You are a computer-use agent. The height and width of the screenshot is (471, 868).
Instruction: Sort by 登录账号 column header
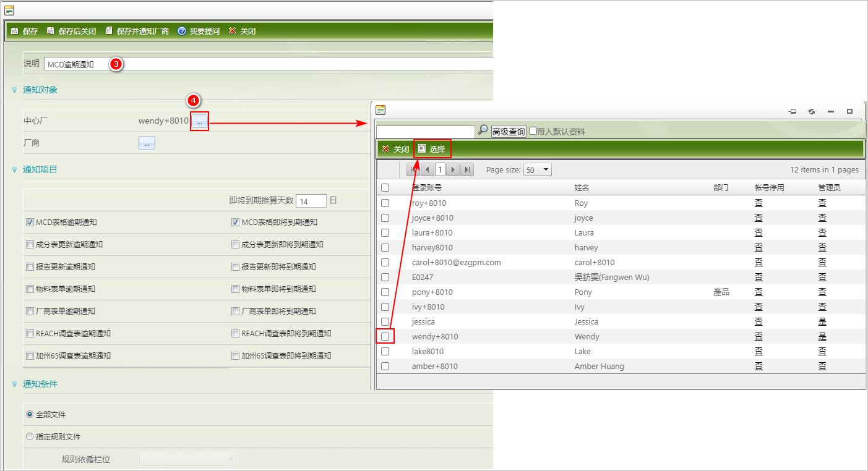coord(426,188)
